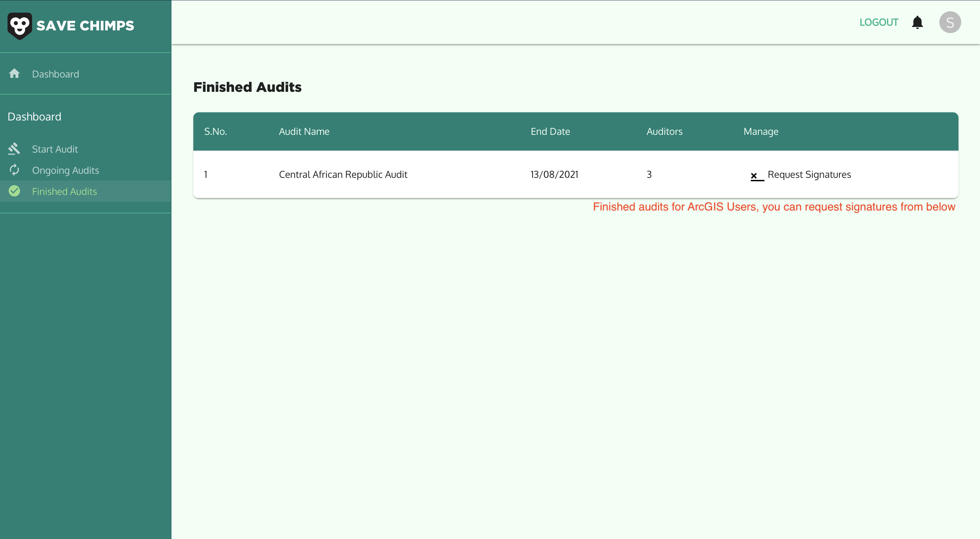The image size is (980, 539).
Task: Go to Start Audit in the sidebar
Action: tap(55, 149)
